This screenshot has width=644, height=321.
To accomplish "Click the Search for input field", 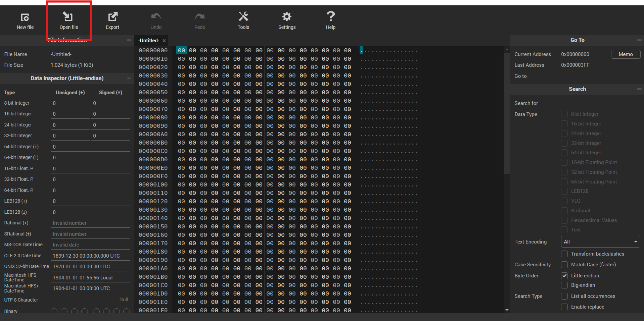I will (600, 103).
